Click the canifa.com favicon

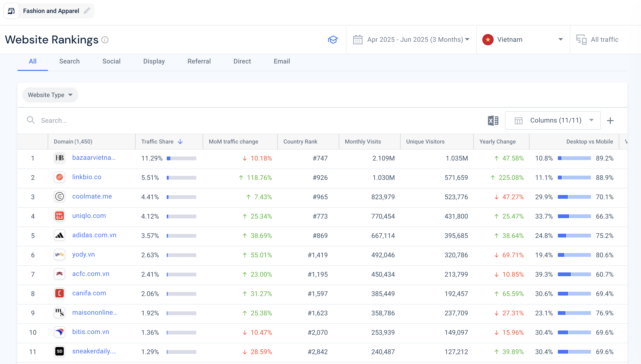[x=60, y=293]
